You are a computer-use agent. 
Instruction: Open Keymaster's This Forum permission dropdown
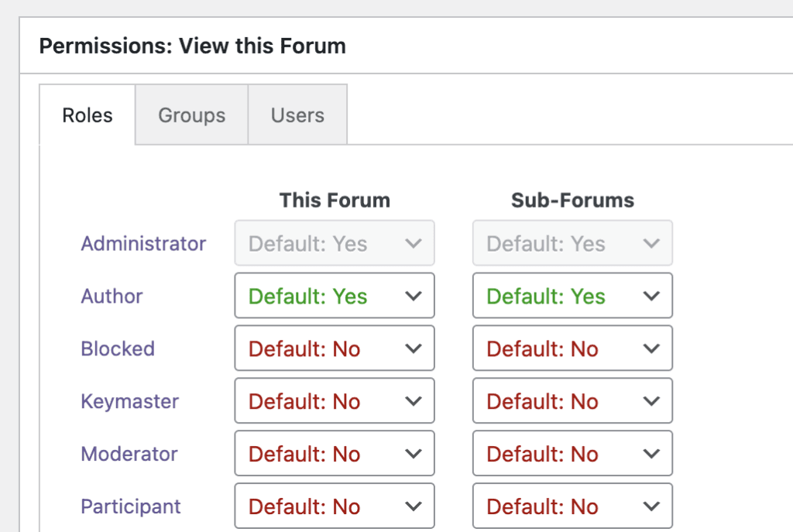pyautogui.click(x=334, y=401)
